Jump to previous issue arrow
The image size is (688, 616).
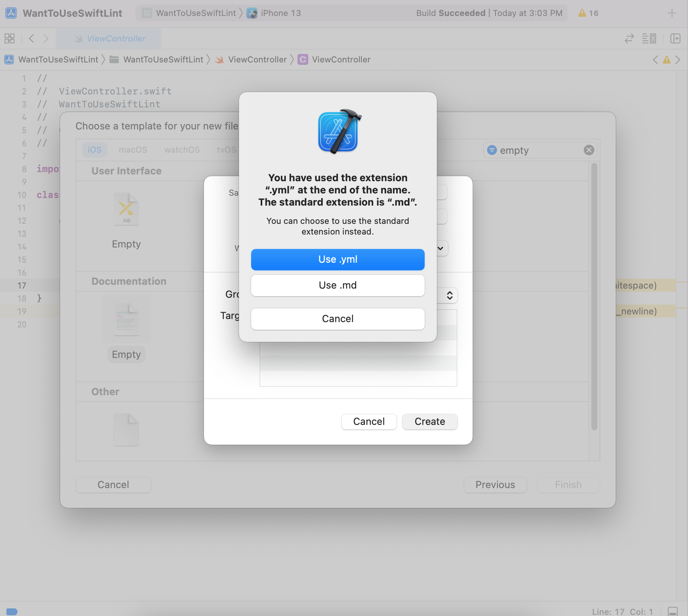[655, 60]
